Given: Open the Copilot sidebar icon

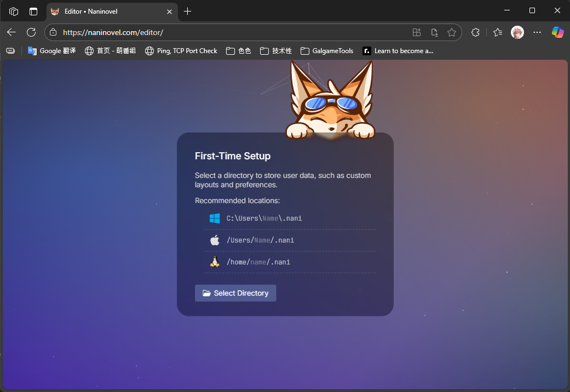Looking at the screenshot, I should (557, 32).
